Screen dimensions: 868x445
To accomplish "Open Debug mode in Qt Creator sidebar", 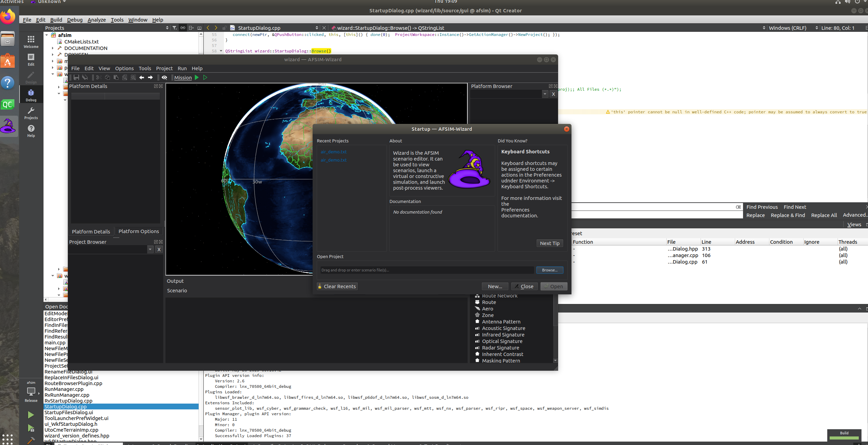I will click(31, 94).
